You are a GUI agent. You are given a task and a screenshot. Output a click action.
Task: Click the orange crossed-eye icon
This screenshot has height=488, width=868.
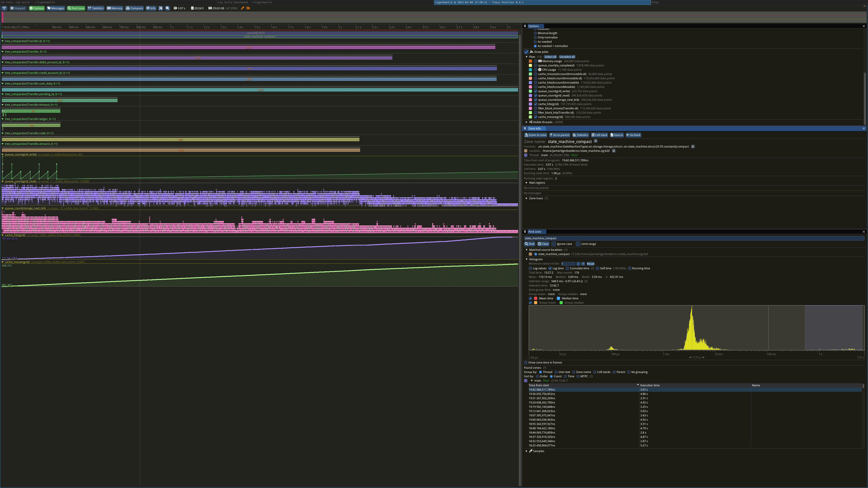pyautogui.click(x=248, y=8)
